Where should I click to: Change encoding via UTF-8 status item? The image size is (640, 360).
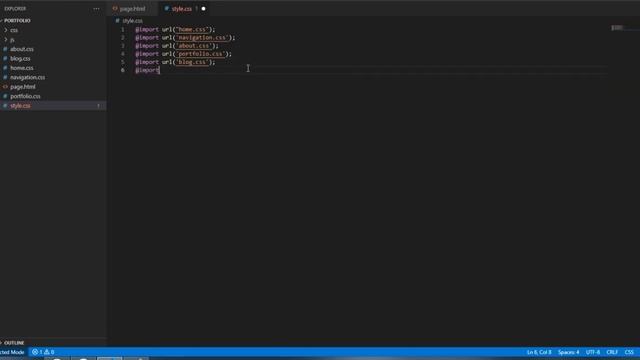[593, 352]
